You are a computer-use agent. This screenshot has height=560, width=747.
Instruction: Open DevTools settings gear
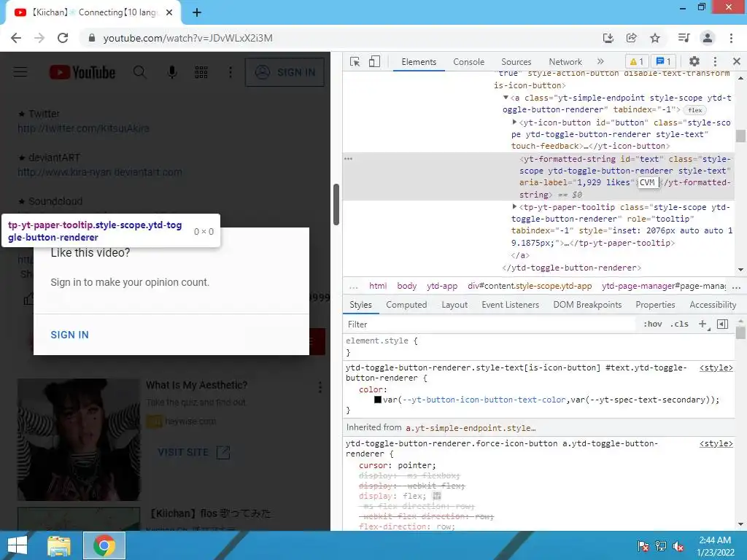point(694,61)
